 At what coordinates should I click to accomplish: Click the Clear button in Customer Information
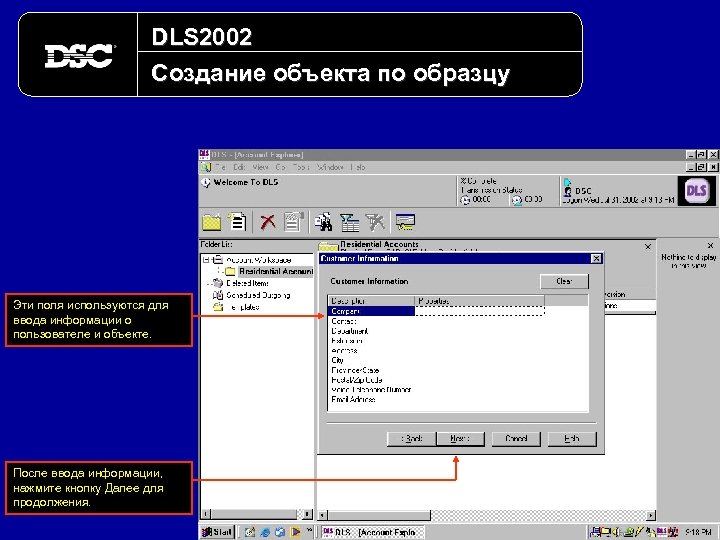point(564,281)
